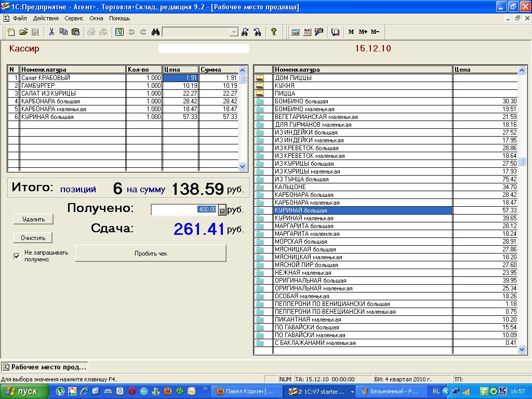Select САЛАТ ИЗ КУРИЦЫ receipt row
This screenshot has height=399, width=532.
123,94
